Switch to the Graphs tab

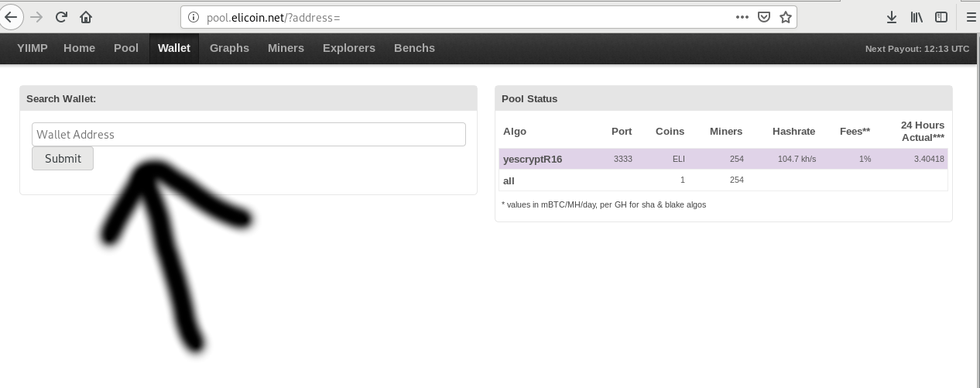pyautogui.click(x=229, y=48)
